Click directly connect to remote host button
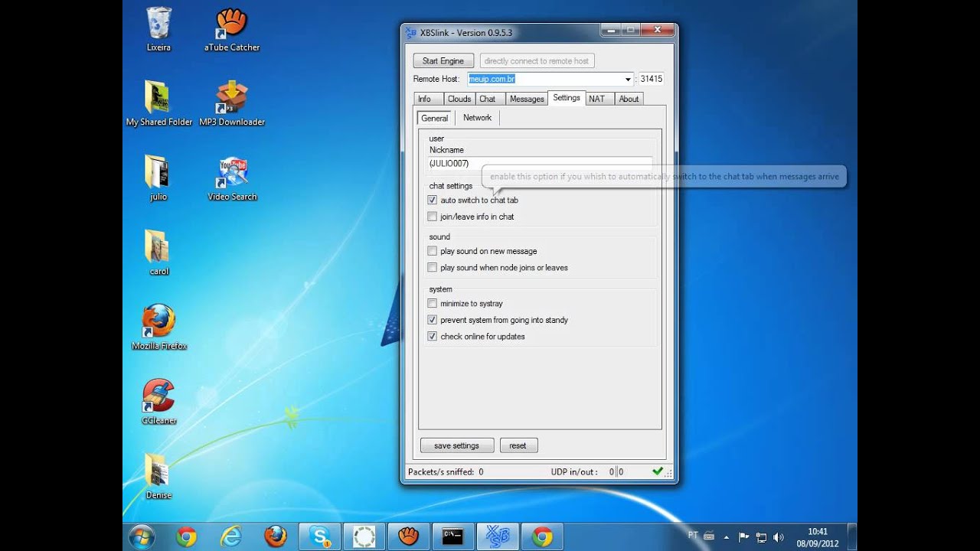980x551 pixels. [x=537, y=60]
